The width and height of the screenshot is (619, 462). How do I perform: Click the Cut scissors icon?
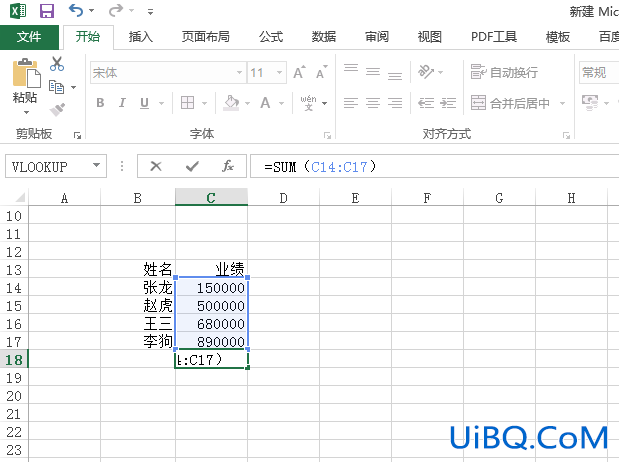57,64
